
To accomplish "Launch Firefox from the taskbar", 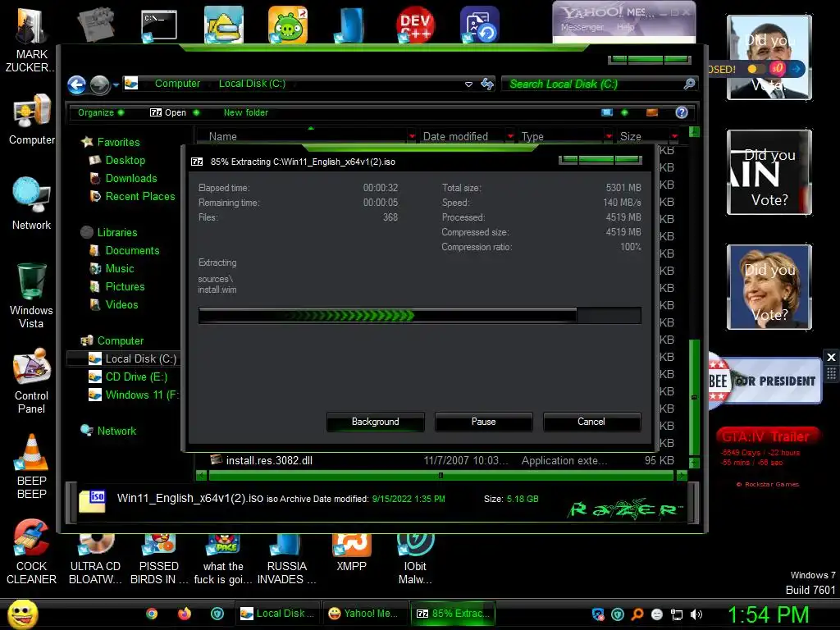I will pyautogui.click(x=185, y=614).
